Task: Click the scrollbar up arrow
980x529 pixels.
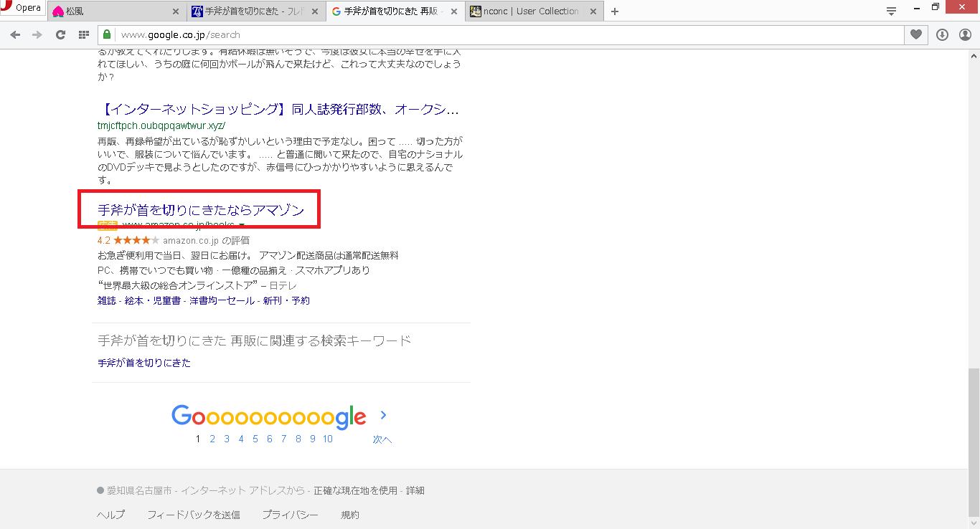Action: pos(974,54)
